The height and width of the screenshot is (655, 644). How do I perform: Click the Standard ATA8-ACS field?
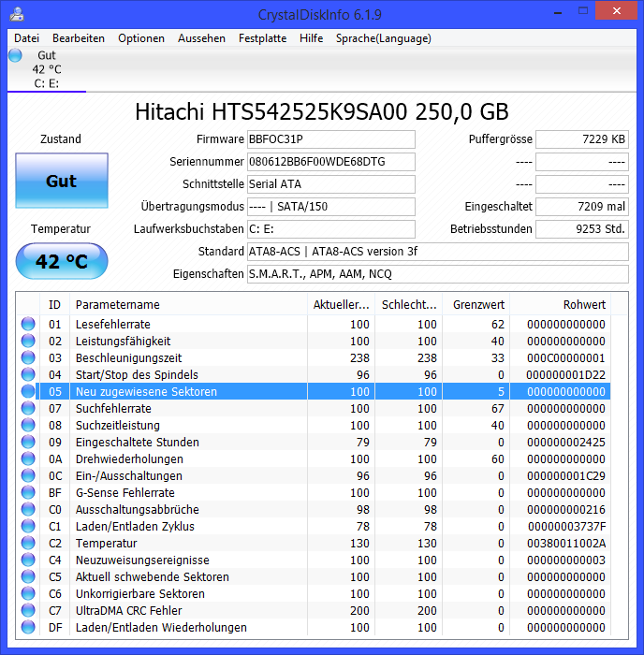(438, 252)
